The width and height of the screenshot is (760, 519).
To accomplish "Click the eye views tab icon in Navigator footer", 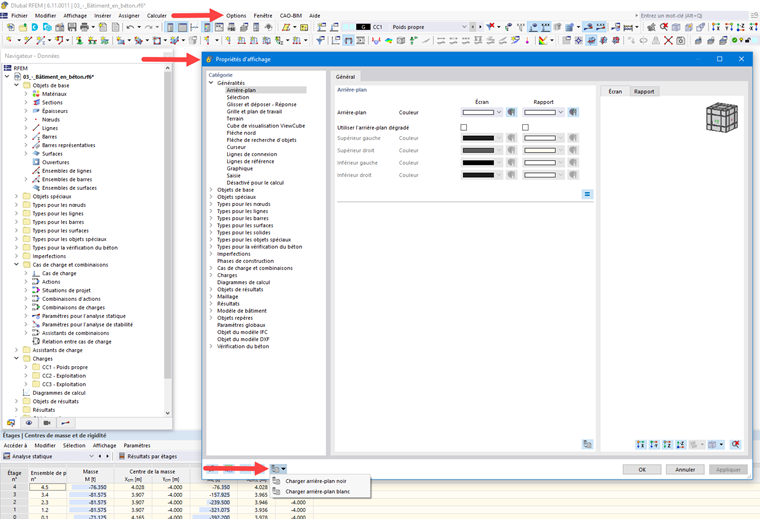I will pos(29,423).
